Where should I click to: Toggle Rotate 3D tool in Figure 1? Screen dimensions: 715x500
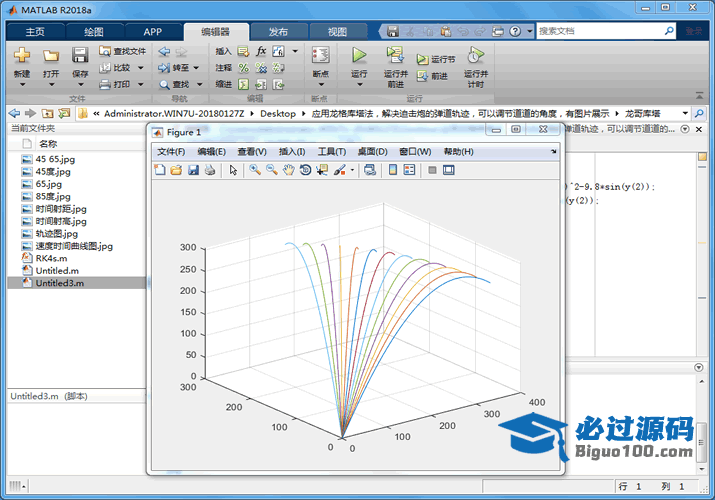click(x=306, y=170)
